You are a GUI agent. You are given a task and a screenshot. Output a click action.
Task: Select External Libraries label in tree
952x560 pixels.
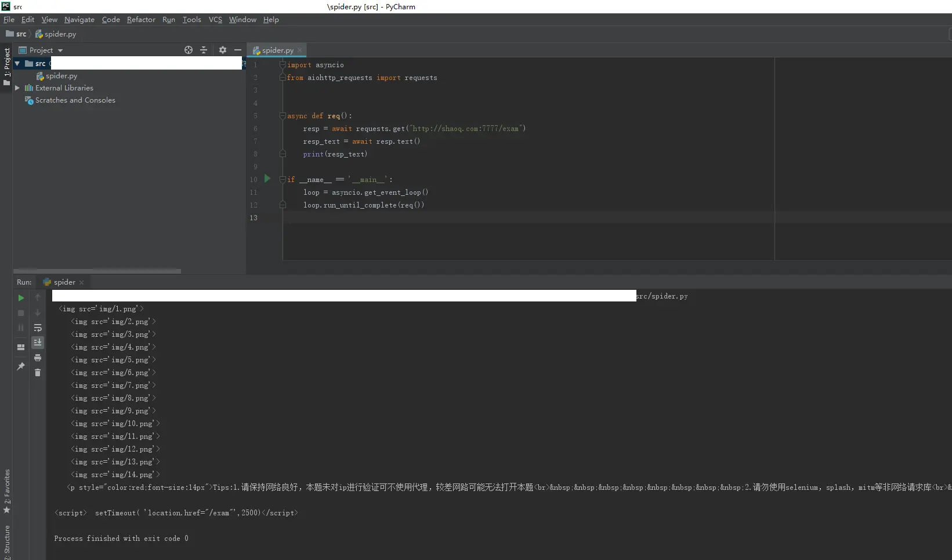[x=64, y=88]
